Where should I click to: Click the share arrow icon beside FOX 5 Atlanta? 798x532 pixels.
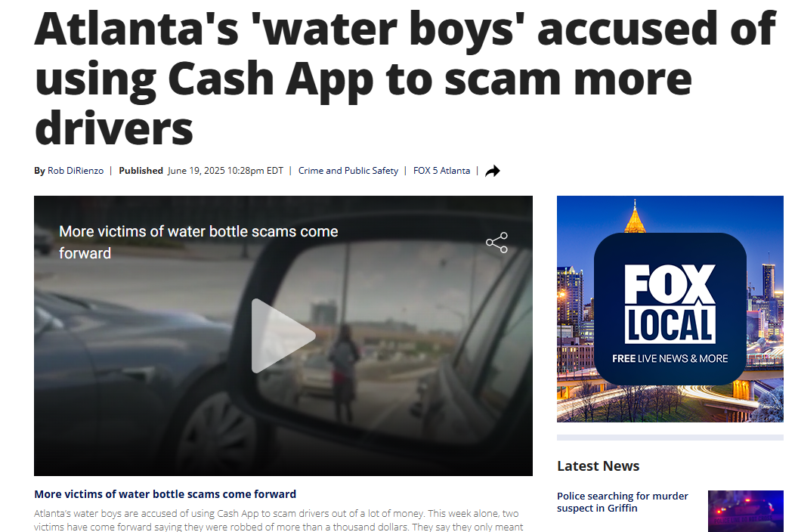(492, 171)
